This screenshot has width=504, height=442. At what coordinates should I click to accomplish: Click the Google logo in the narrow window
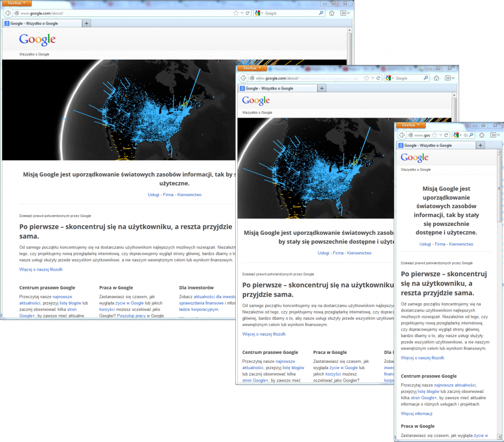tap(414, 158)
